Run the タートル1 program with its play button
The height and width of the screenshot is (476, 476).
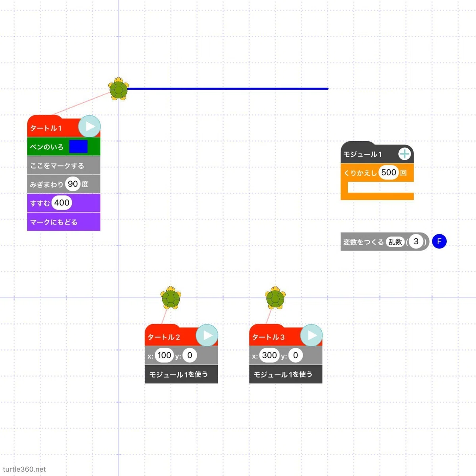pyautogui.click(x=89, y=127)
